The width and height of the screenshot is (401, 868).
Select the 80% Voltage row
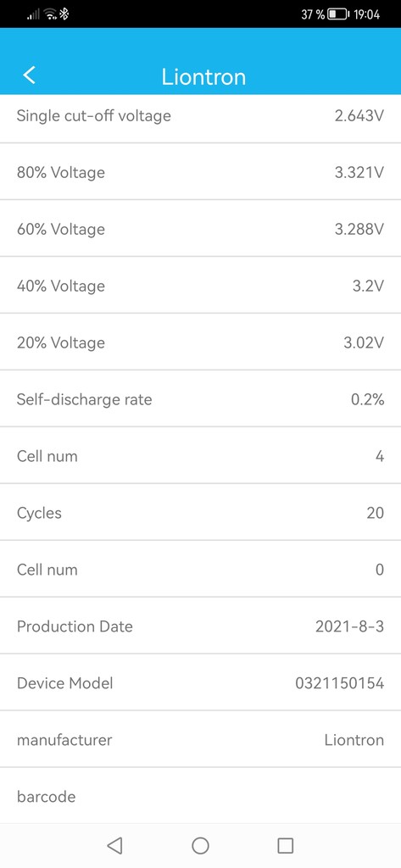[x=200, y=172]
